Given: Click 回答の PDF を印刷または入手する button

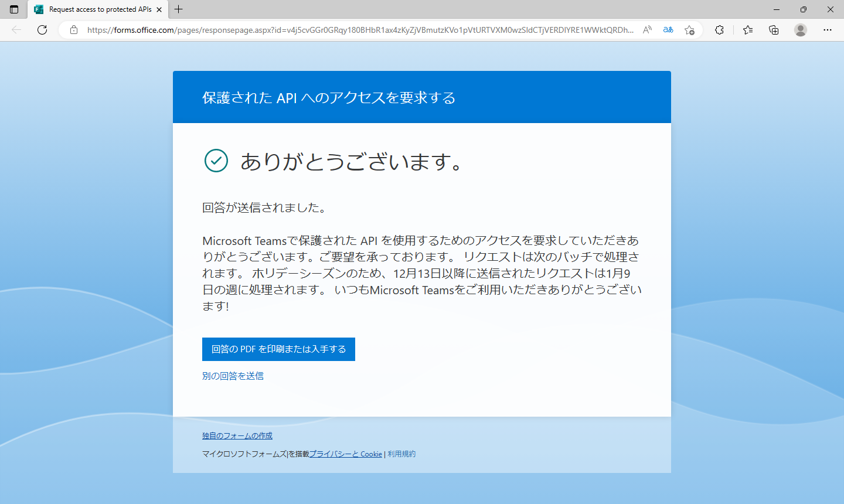Looking at the screenshot, I should (x=278, y=349).
